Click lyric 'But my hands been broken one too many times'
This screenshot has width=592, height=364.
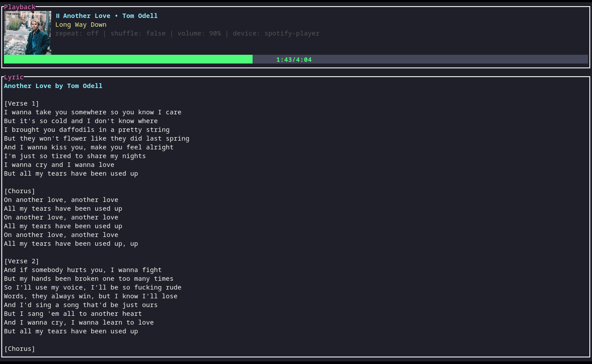click(x=89, y=279)
